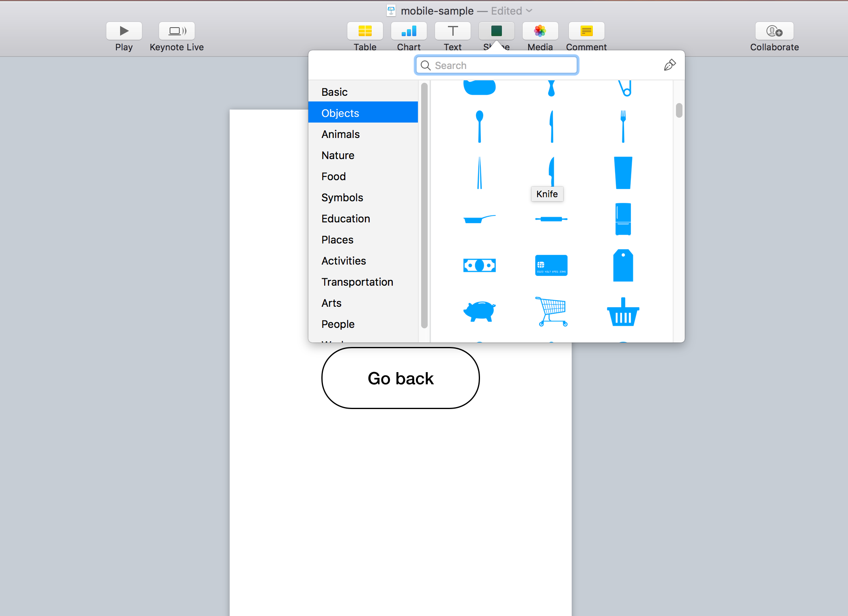Viewport: 848px width, 616px height.
Task: Add a Comment from the toolbar
Action: 586,31
